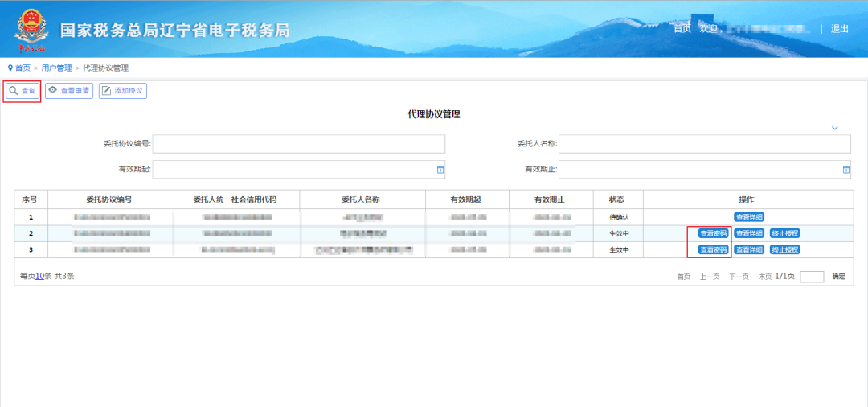868x407 pixels.
Task: Click 添加协议 to add an agreement
Action: coord(123,91)
